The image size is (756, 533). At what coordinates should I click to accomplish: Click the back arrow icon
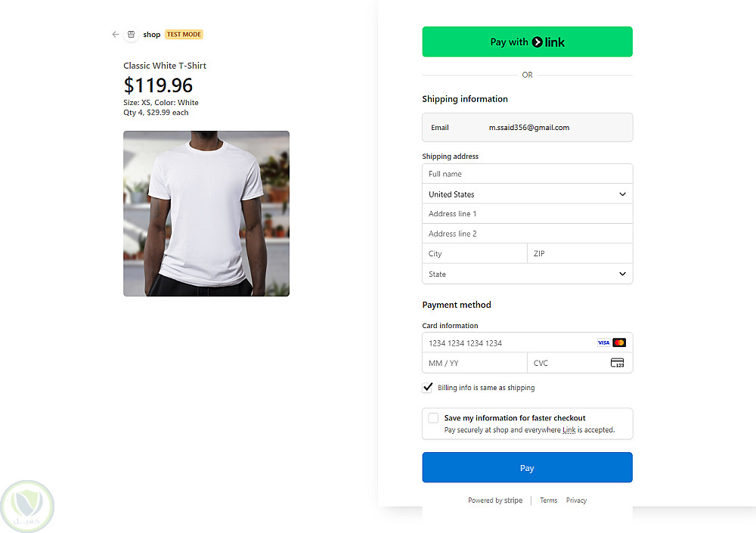115,34
